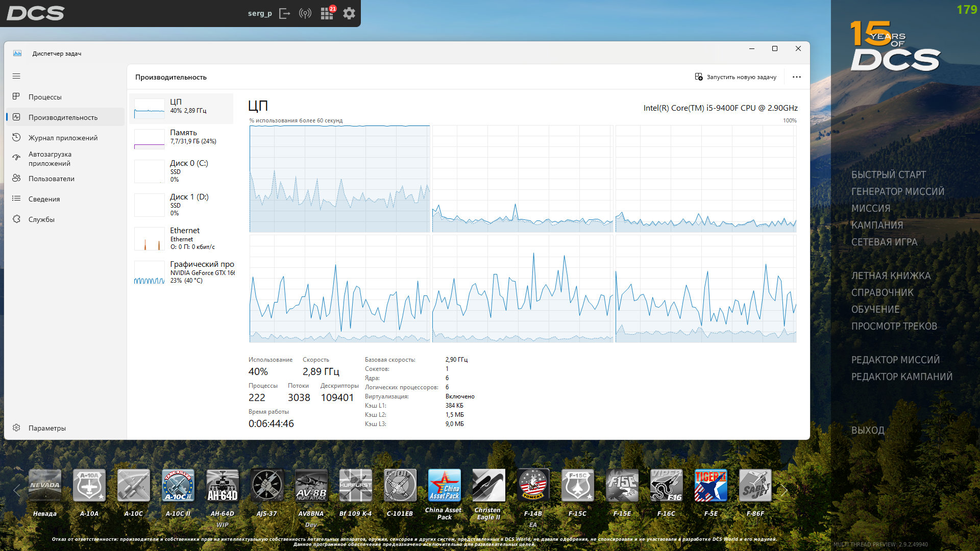
Task: Click the DCS logout icon next to serg_p
Action: pyautogui.click(x=285, y=13)
